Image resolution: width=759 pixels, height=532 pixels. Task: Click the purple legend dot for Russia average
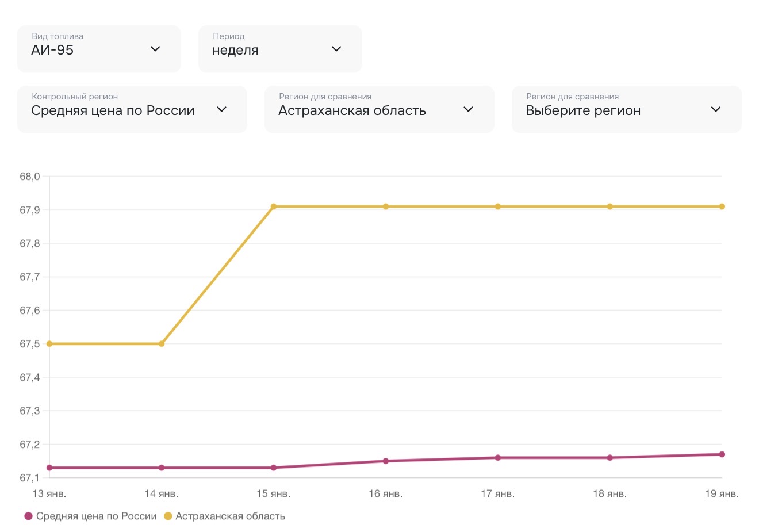point(29,516)
